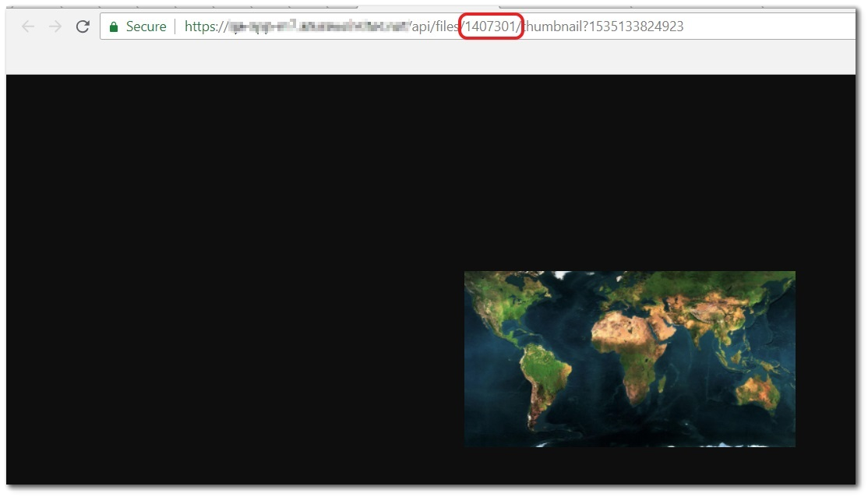Select the thumbnail segment of the URL path

553,26
